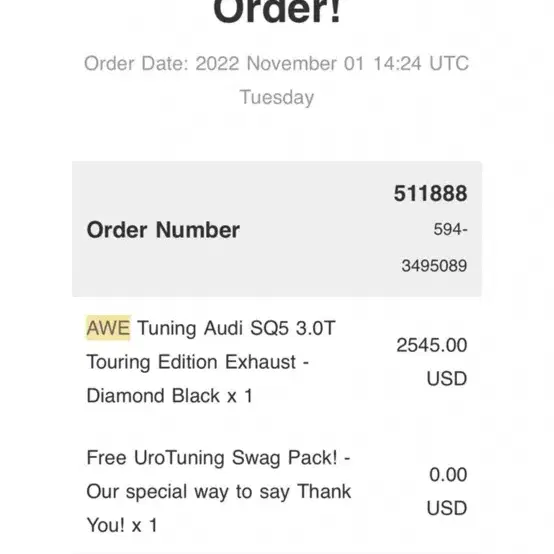Click the Our special way to say Thank line
This screenshot has height=554, width=554.
tap(219, 492)
